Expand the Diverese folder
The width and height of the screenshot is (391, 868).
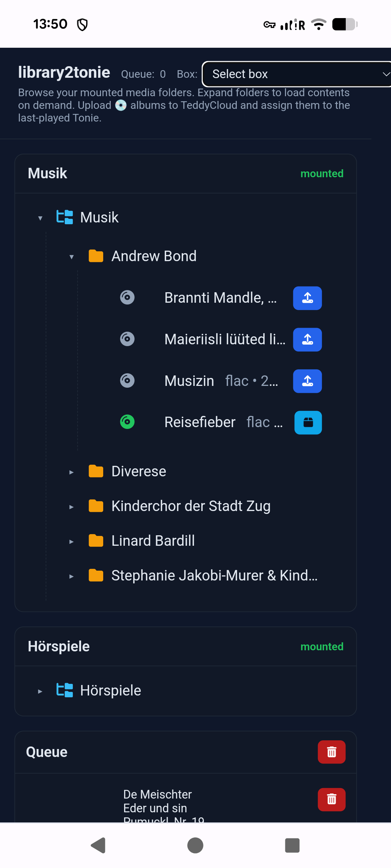point(72,472)
